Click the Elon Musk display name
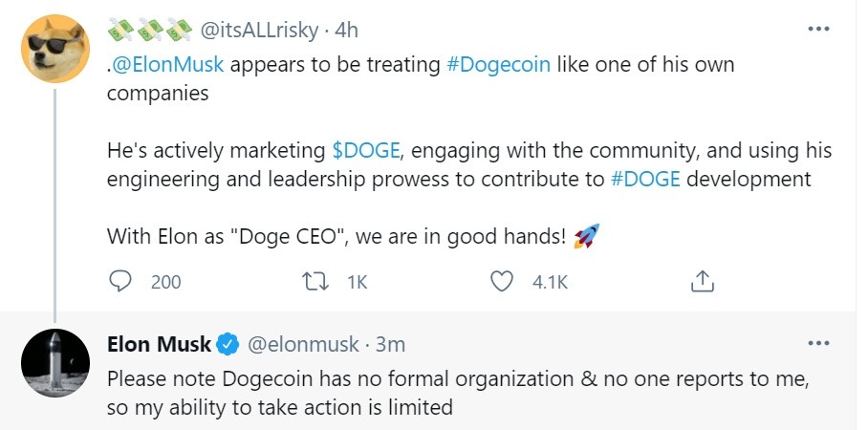 pyautogui.click(x=159, y=343)
